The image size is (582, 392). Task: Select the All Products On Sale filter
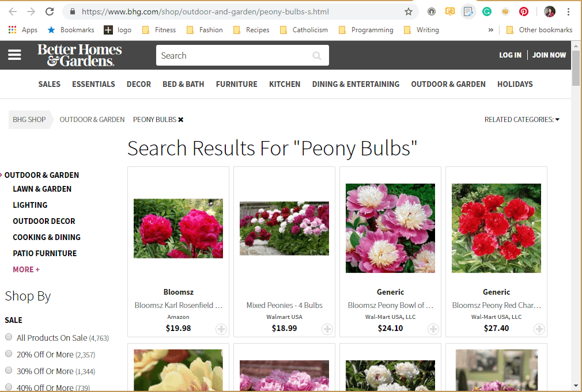point(9,337)
